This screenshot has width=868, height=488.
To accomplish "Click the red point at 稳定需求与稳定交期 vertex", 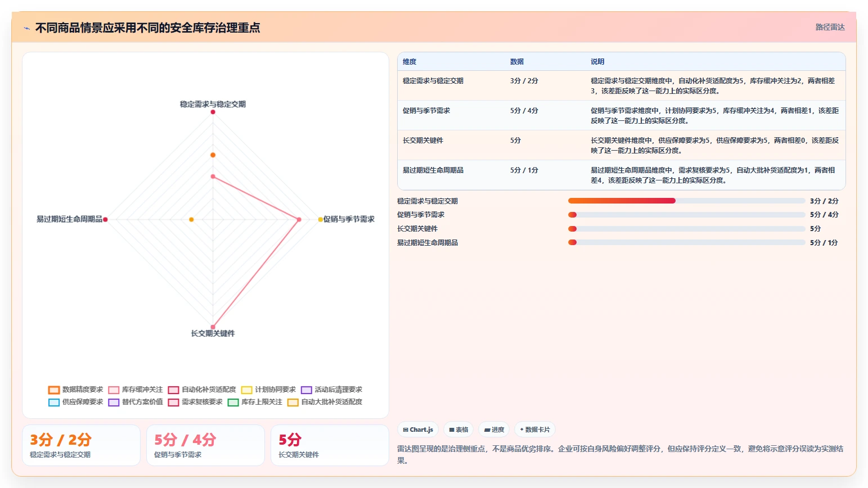I will click(x=213, y=112).
